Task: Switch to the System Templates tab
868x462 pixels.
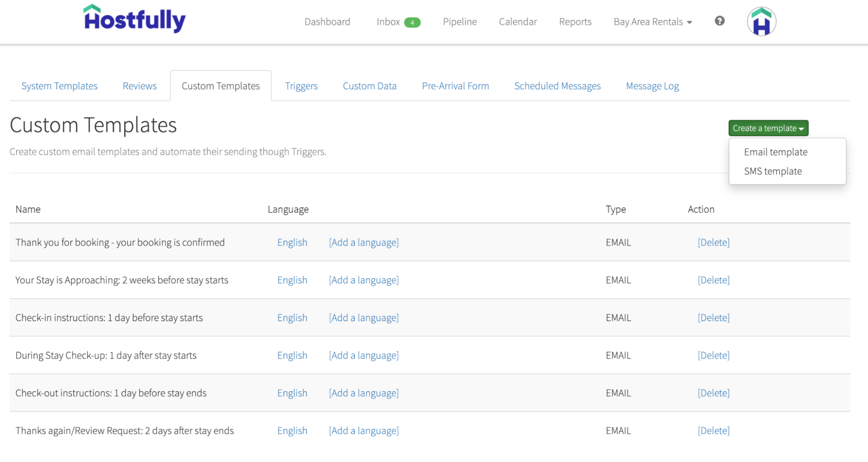Action: pyautogui.click(x=59, y=86)
